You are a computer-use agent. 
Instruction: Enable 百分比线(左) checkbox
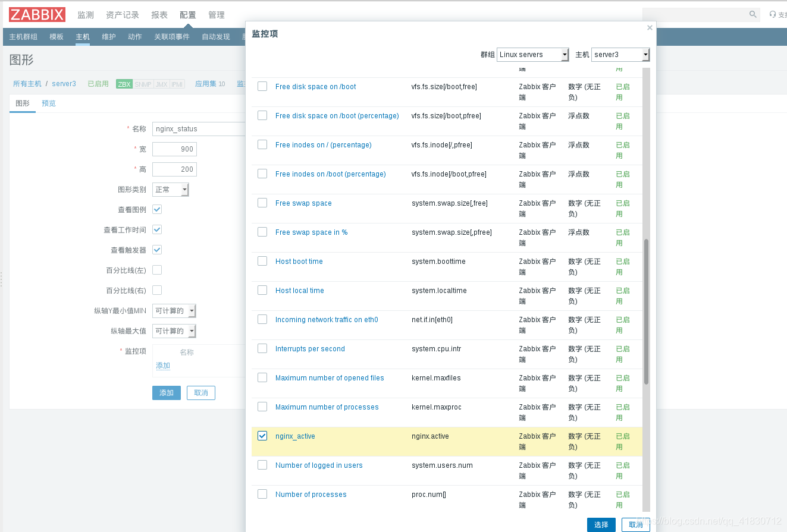pyautogui.click(x=157, y=270)
